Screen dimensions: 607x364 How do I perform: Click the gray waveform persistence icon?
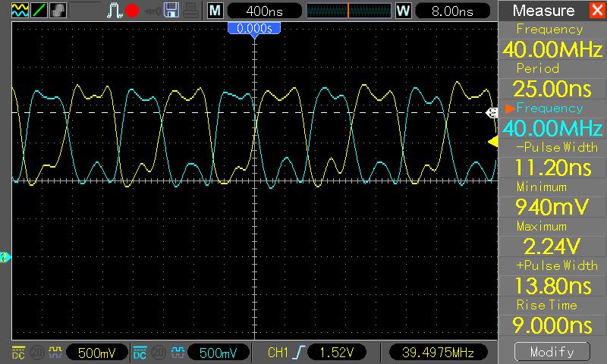58,11
